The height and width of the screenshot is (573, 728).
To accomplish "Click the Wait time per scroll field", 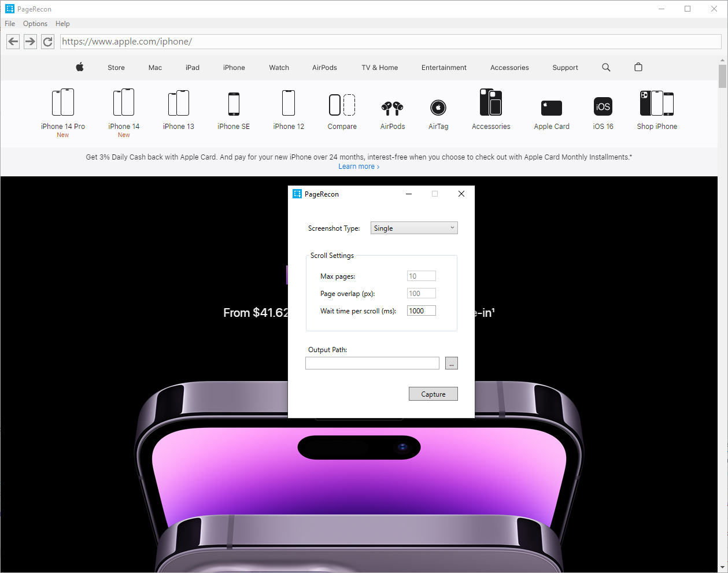I will click(422, 310).
